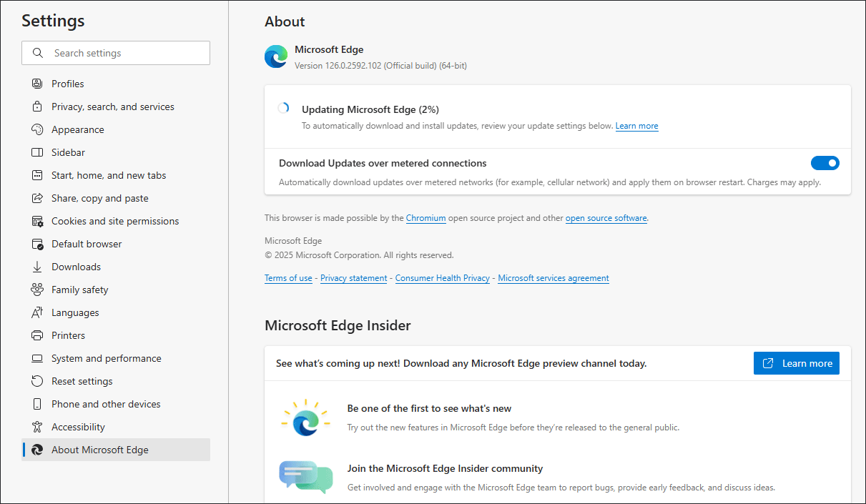
Task: Click the Edge icon beside About Microsoft Edge
Action: (x=37, y=450)
